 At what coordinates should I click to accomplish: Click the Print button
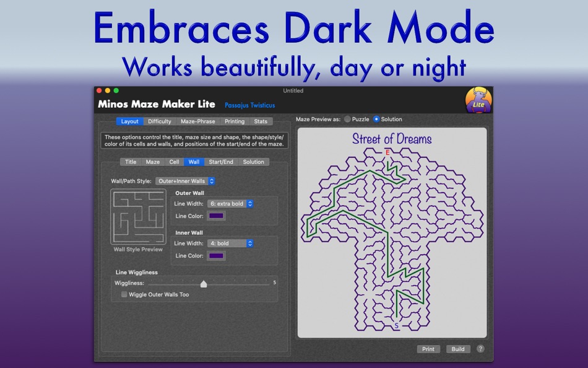click(428, 349)
